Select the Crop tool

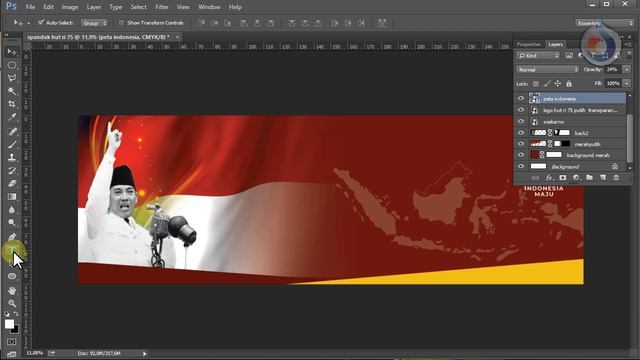[x=12, y=104]
